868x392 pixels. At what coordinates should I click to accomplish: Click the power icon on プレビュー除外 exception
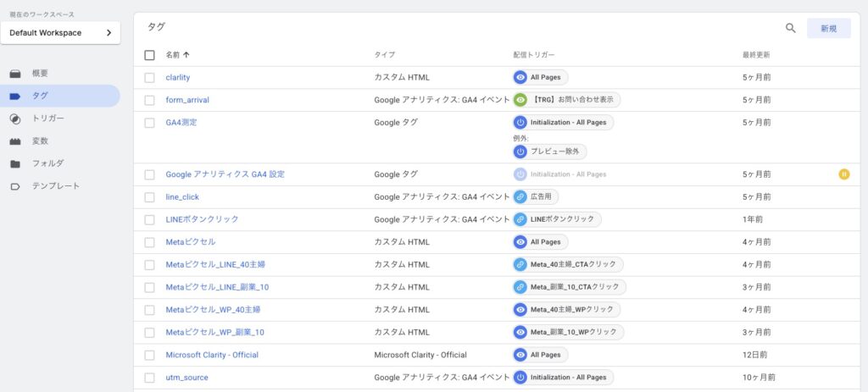coord(520,152)
